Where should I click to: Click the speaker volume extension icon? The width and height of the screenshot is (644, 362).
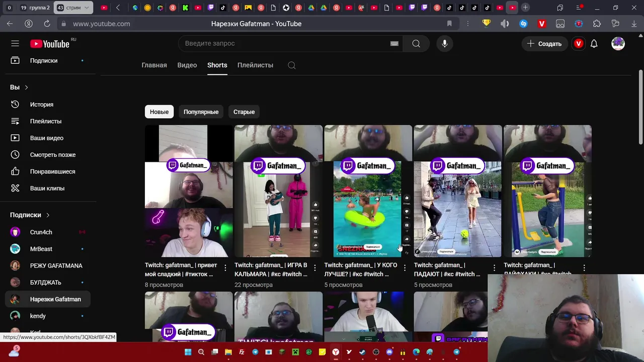(x=505, y=24)
